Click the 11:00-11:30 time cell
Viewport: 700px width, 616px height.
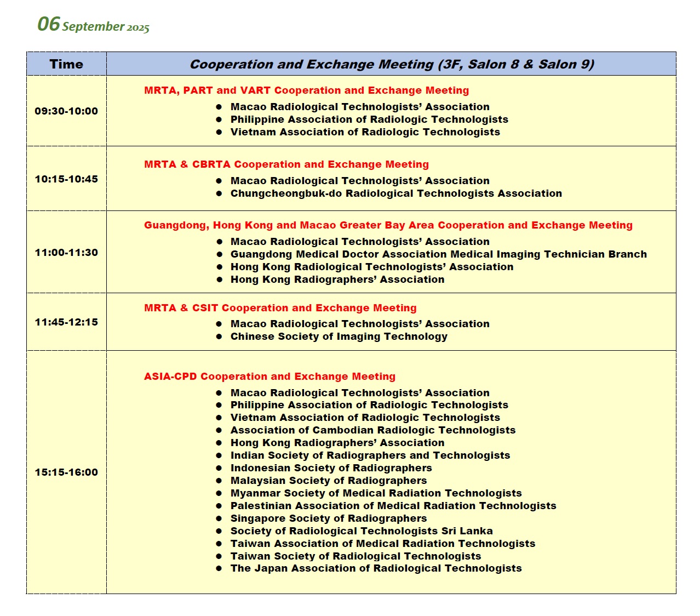[66, 253]
